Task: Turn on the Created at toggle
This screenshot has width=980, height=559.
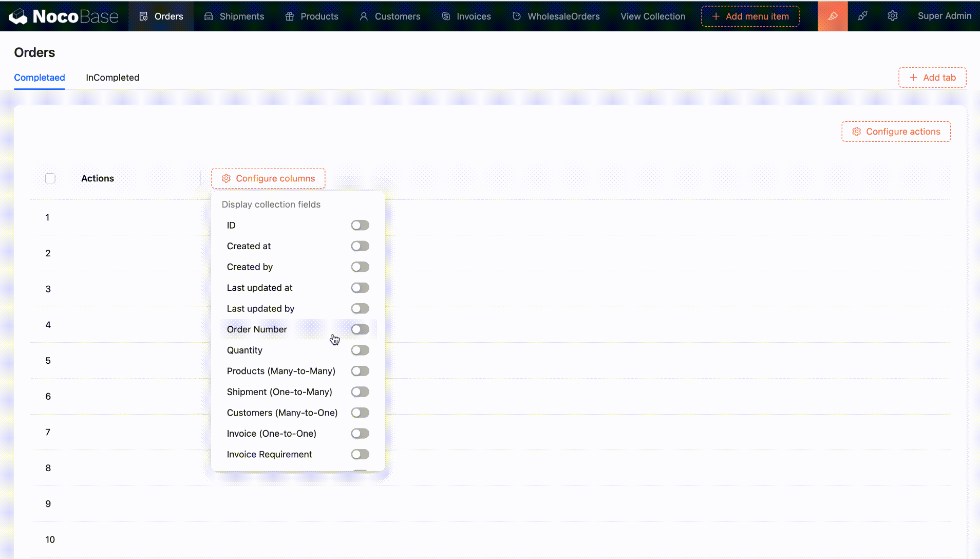Action: 360,246
